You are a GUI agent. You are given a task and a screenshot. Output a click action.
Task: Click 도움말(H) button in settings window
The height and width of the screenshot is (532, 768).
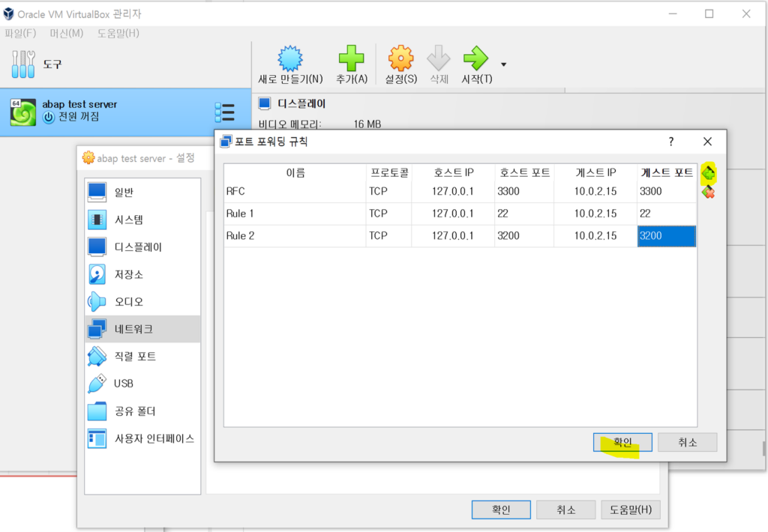630,510
